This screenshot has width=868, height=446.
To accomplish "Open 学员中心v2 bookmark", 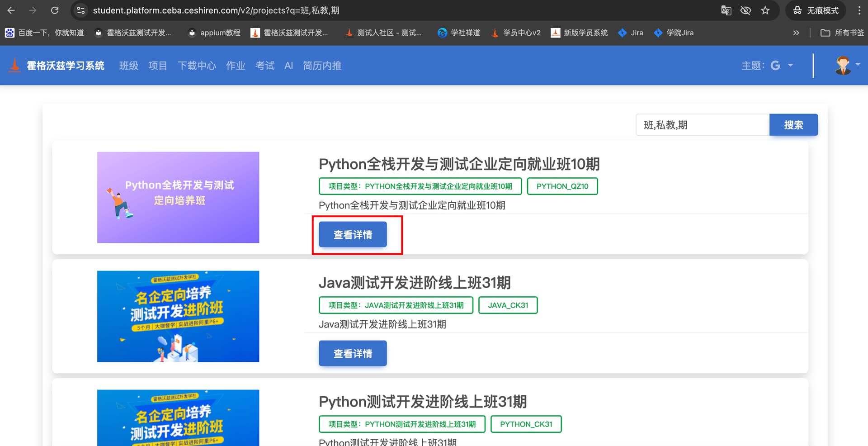I will pos(515,33).
